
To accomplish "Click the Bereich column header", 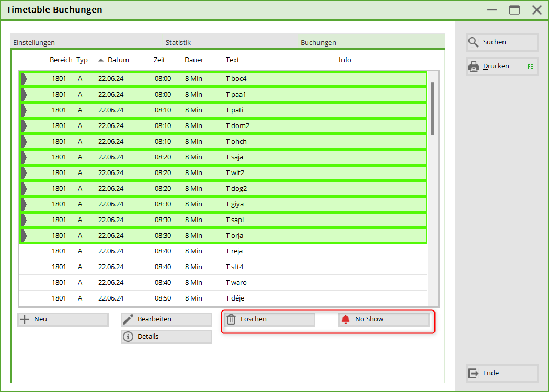I will coord(61,60).
